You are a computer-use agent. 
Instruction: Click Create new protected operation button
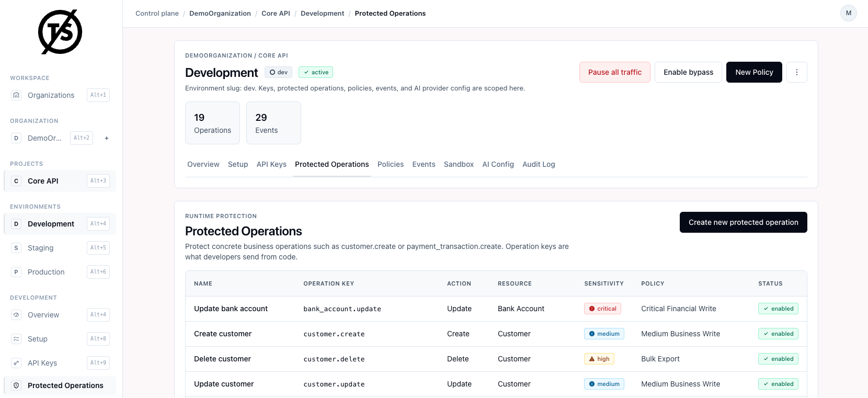[x=743, y=222]
